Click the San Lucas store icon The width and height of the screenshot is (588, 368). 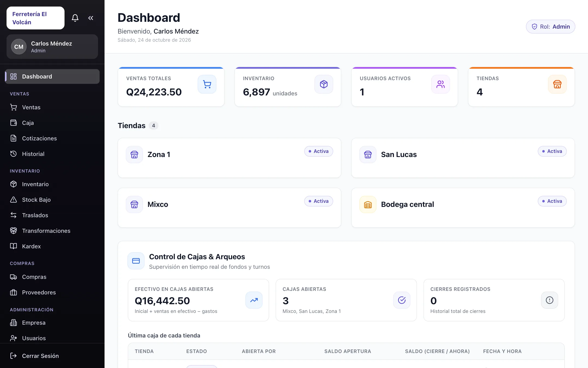coord(368,155)
